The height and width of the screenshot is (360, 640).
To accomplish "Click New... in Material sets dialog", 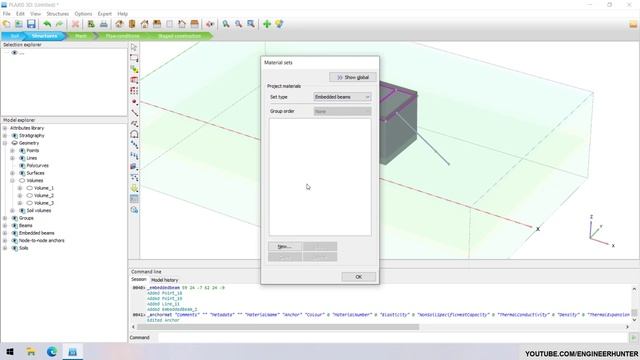I will click(285, 247).
